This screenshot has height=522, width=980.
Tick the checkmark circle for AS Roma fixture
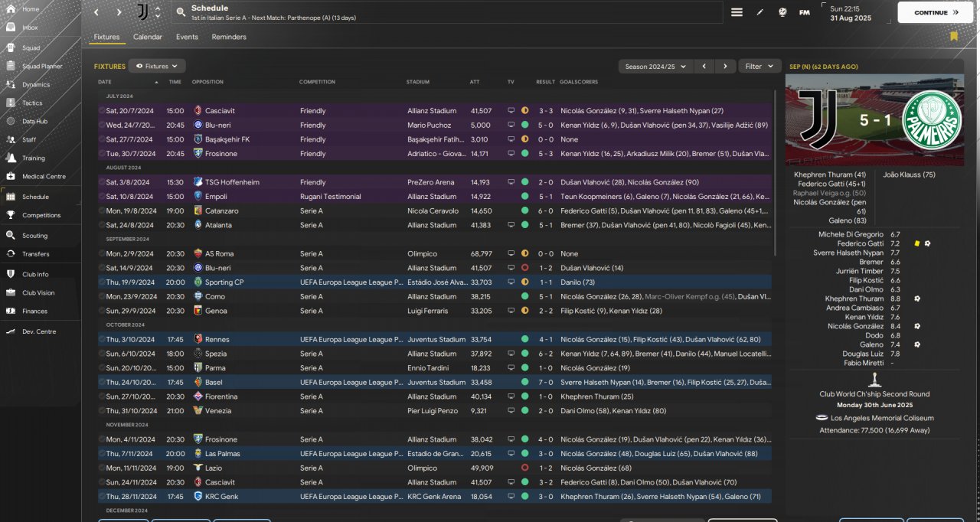(x=102, y=254)
